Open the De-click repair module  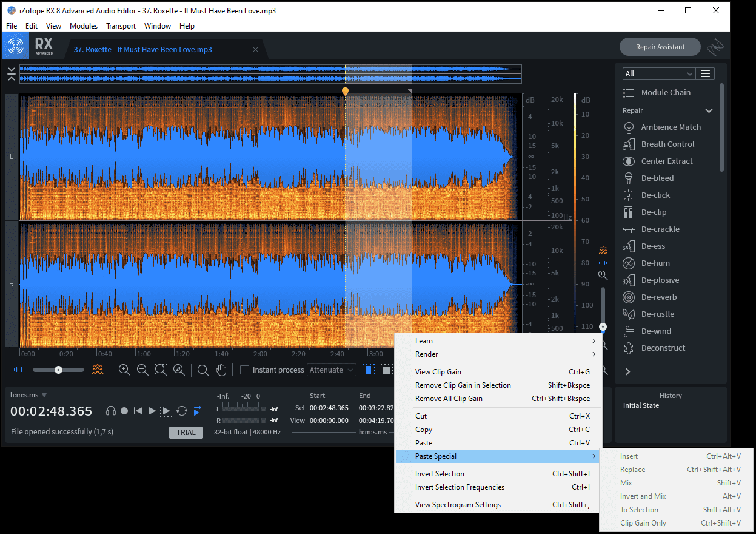point(655,195)
